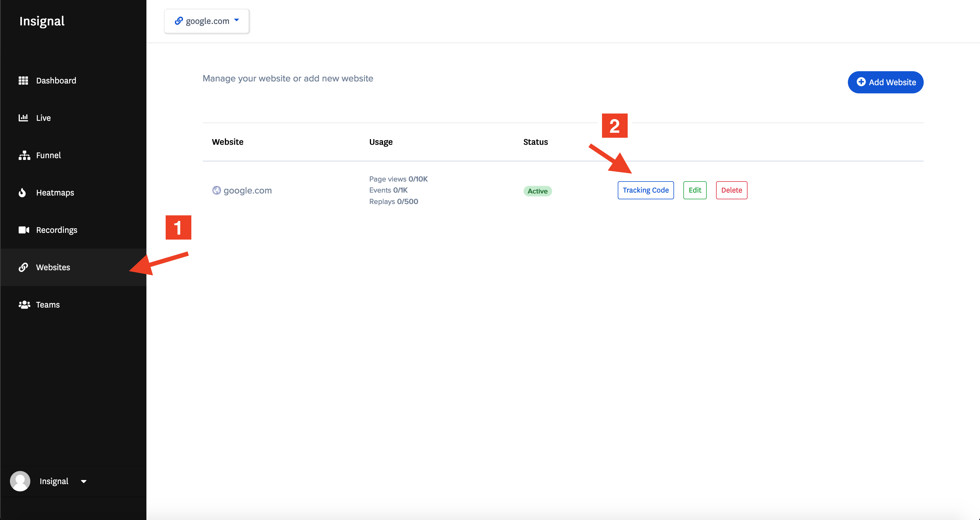Click the Websites link icon in sidebar

[x=23, y=267]
